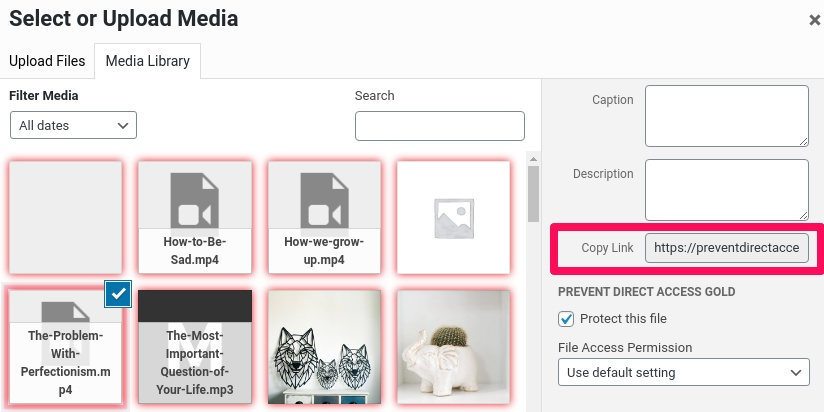Select the blank first media thumbnail
Image resolution: width=824 pixels, height=412 pixels.
tap(64, 217)
